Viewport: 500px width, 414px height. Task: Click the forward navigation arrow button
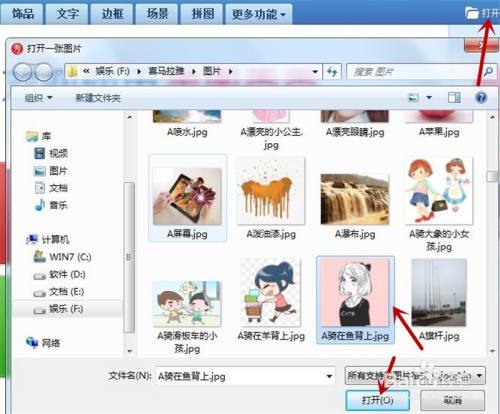point(44,72)
